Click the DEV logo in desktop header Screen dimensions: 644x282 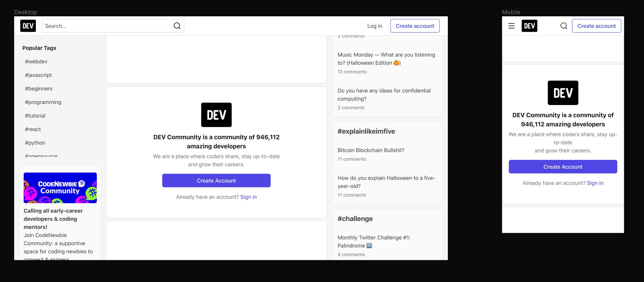28,26
